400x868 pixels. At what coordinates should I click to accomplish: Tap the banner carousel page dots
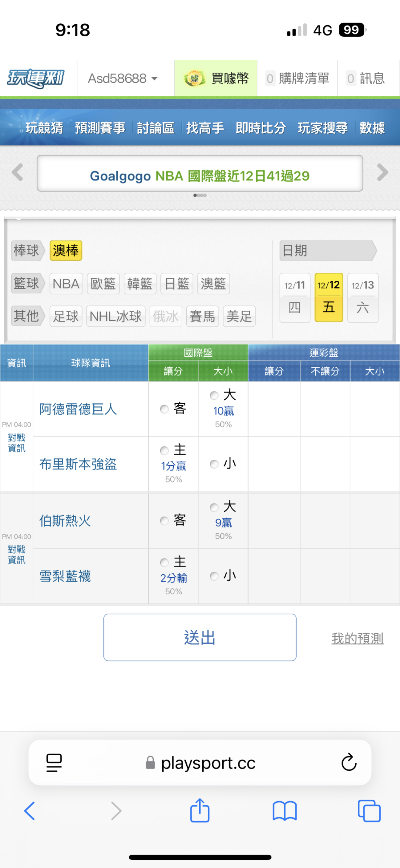[200, 195]
